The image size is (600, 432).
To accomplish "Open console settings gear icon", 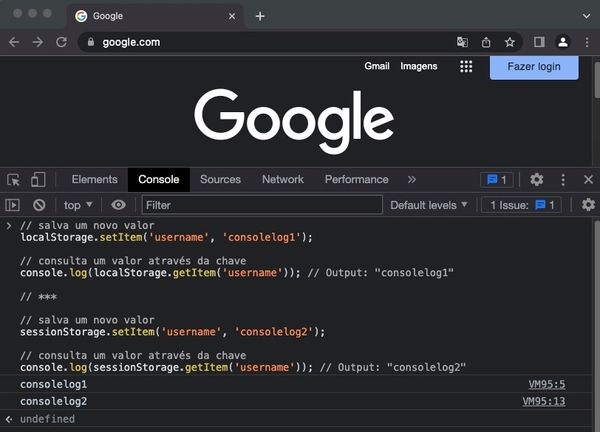I will point(588,205).
